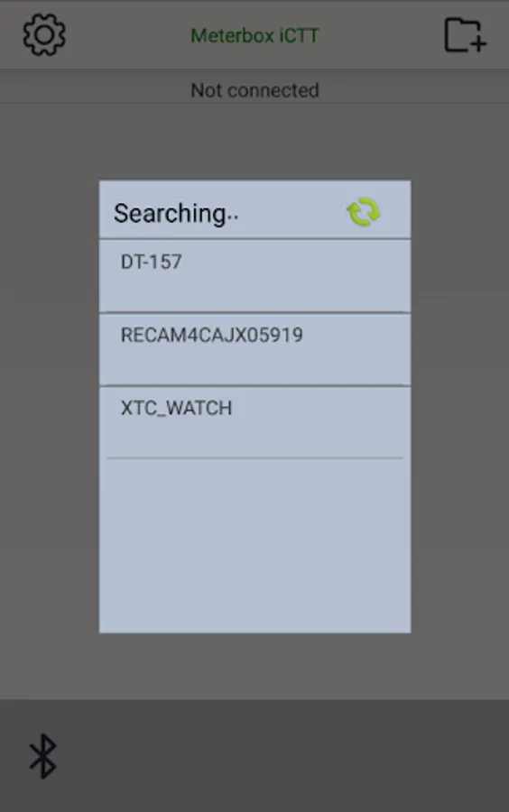Tap blank space beneath RECAM4CAJX05919 name
Image resolution: width=509 pixels, height=812 pixels.
255,366
